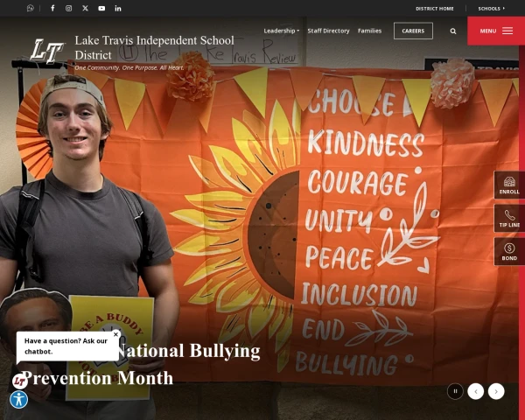
Task: Go to the previous slide
Action: pos(476,391)
